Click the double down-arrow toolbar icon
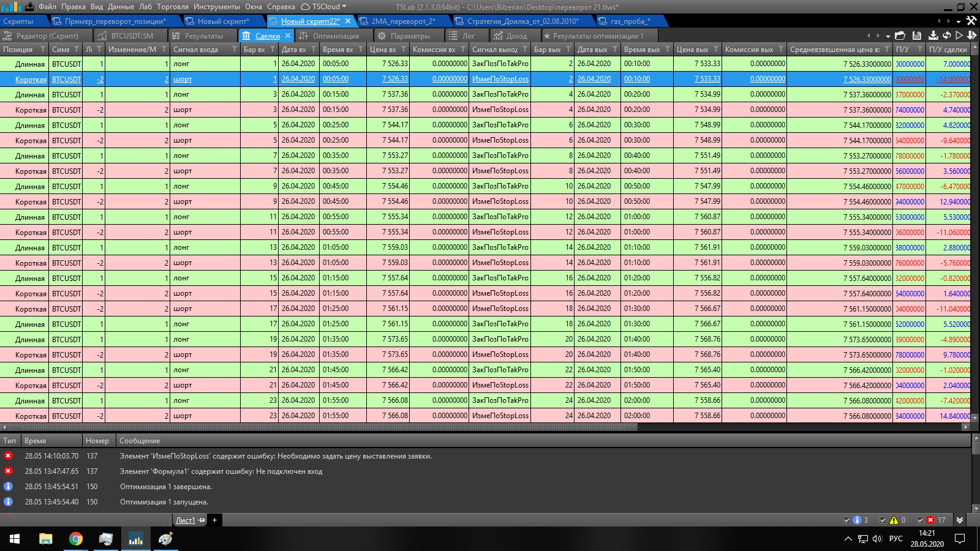 point(971,36)
